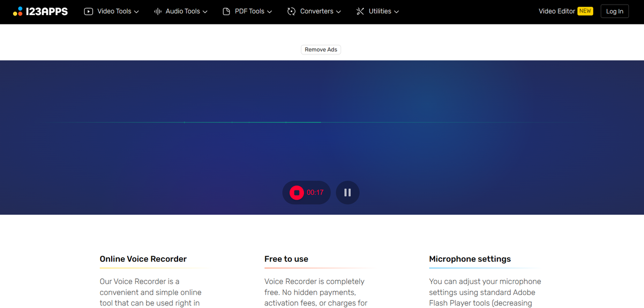This screenshot has height=308, width=644.
Task: Click the 00:17 recording timer
Action: [x=315, y=192]
